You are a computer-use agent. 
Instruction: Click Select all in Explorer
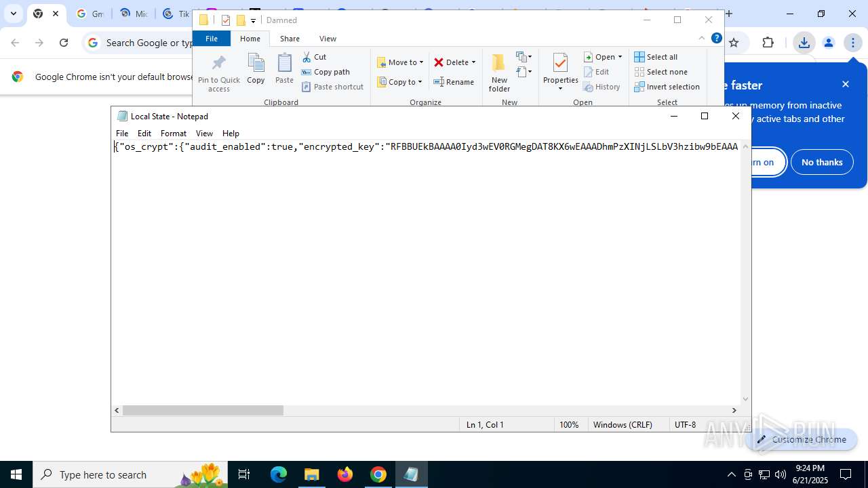(x=656, y=57)
